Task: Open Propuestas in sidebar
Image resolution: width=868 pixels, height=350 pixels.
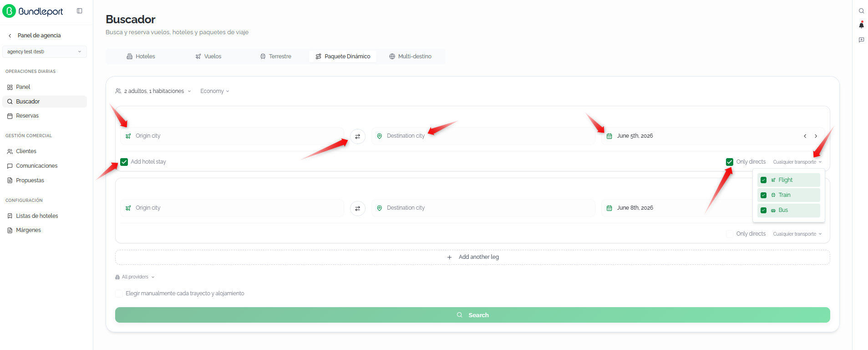Action: (x=45, y=180)
